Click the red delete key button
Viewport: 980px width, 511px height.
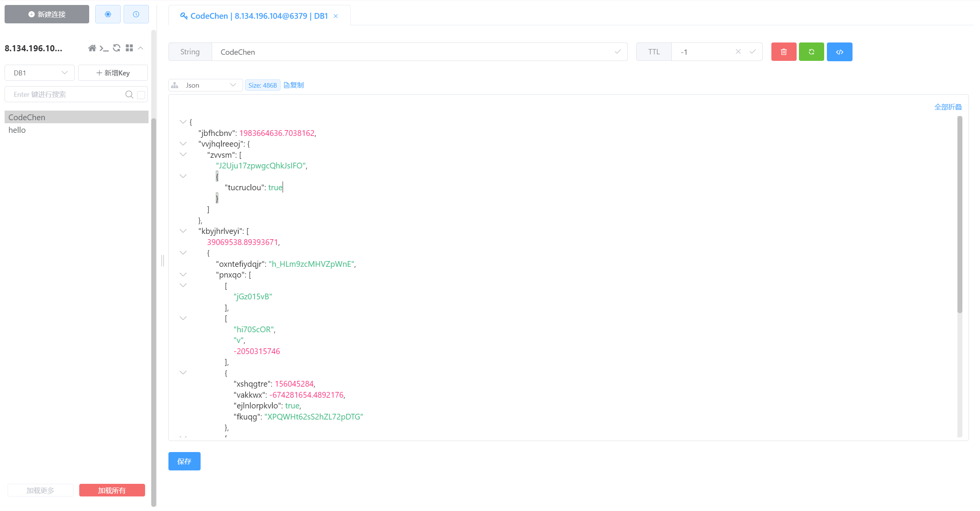[784, 52]
